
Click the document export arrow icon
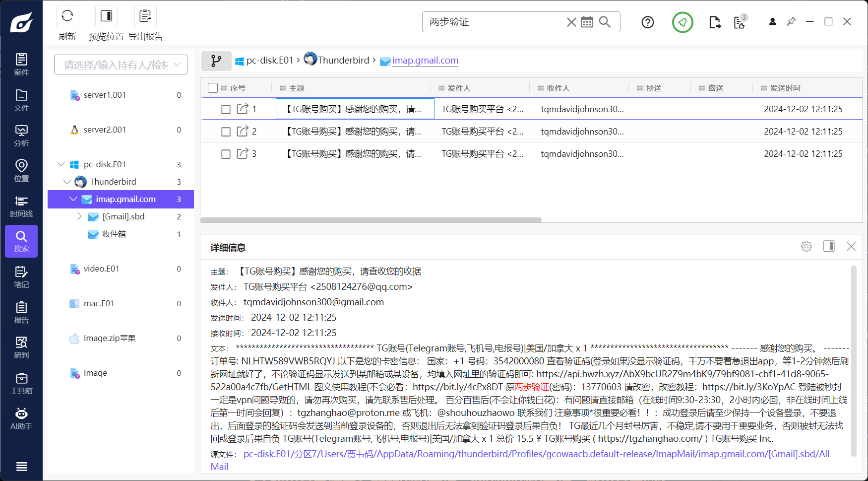point(715,22)
